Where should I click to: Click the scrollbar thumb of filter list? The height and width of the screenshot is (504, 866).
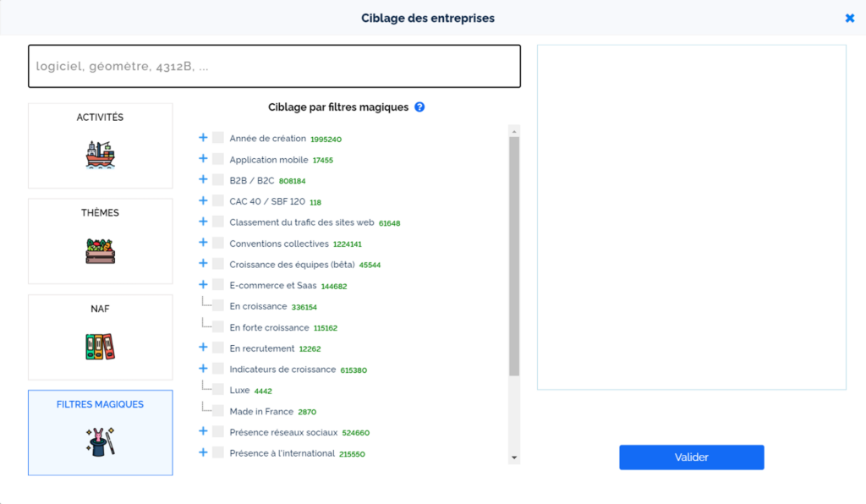click(514, 254)
